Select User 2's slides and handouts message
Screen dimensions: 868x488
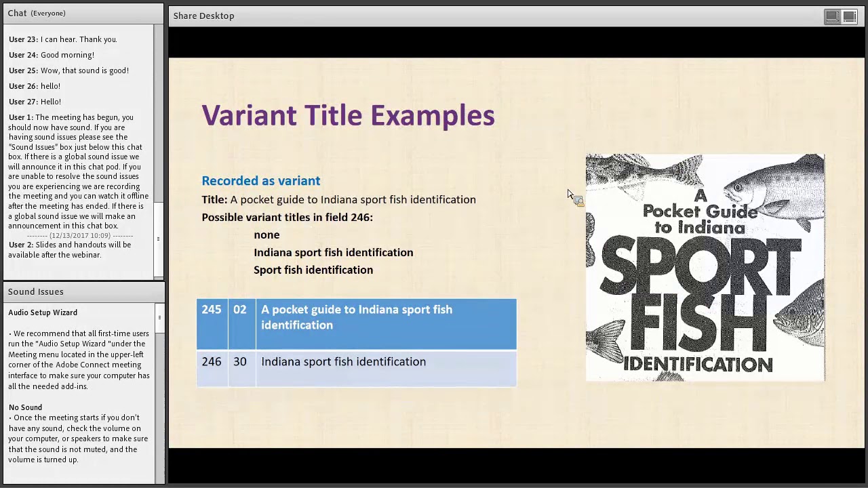pyautogui.click(x=70, y=250)
